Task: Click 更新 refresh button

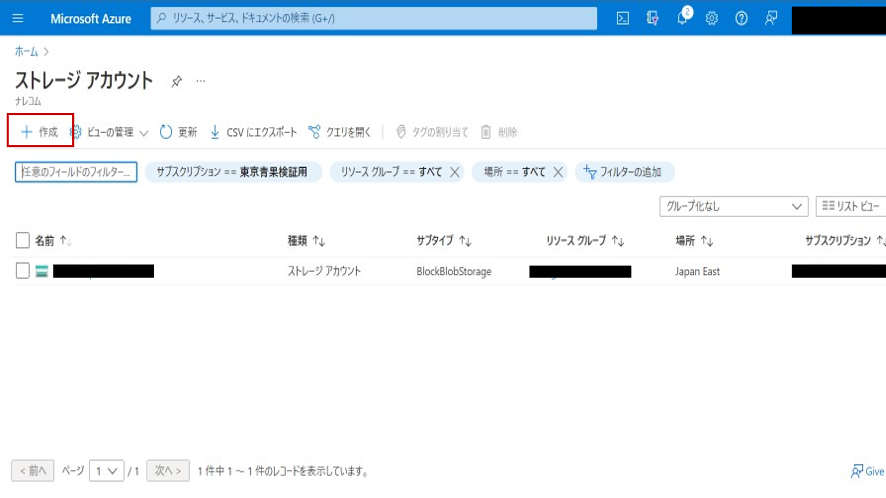Action: [178, 132]
